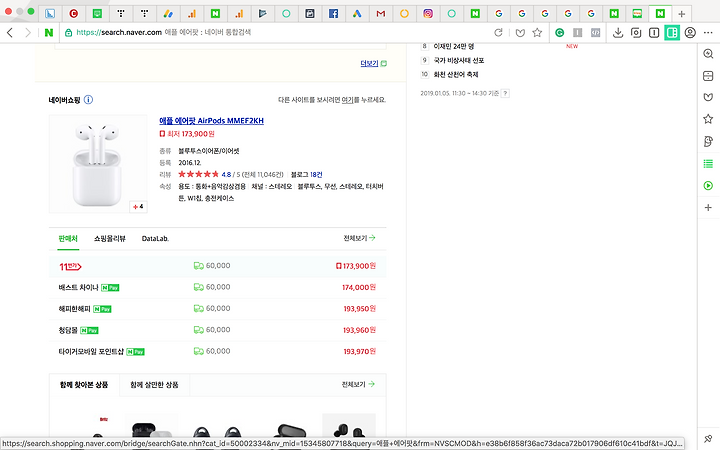This screenshot has width=720, height=450.
Task: Select the 판매처 tab
Action: click(68, 238)
